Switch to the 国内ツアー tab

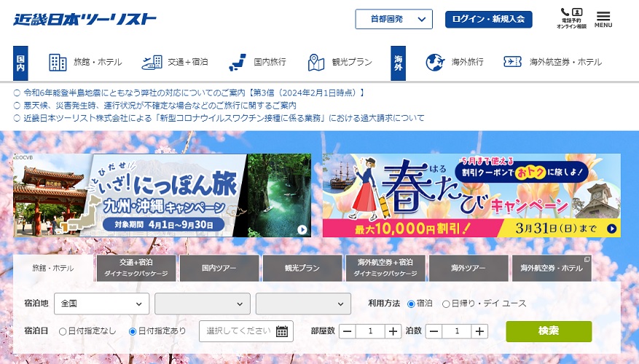pyautogui.click(x=219, y=268)
